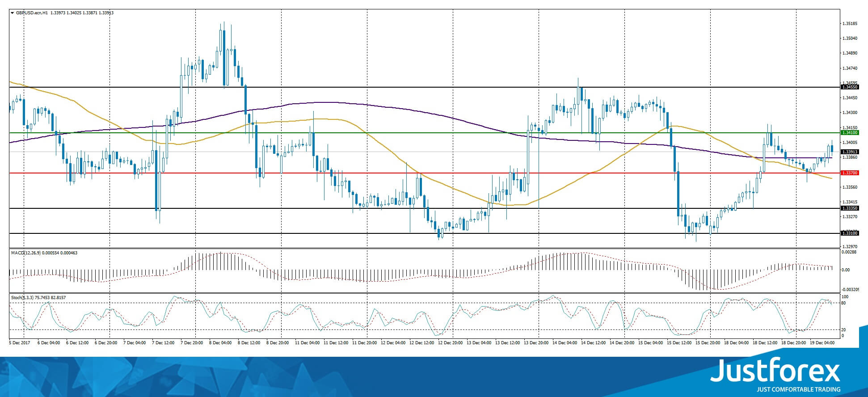Click the 12 Dec 20:00 time label
This screenshot has height=397, width=868.
[450, 343]
